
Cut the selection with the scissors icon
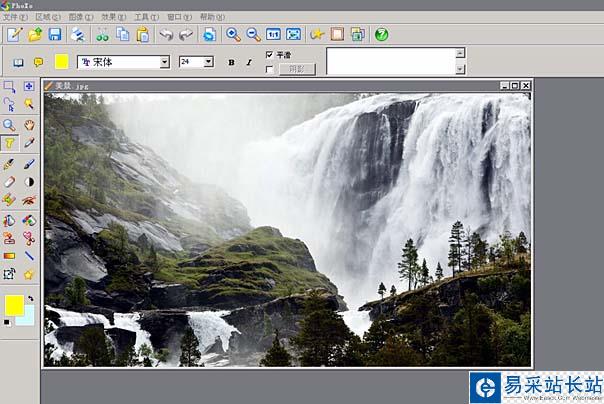point(102,35)
